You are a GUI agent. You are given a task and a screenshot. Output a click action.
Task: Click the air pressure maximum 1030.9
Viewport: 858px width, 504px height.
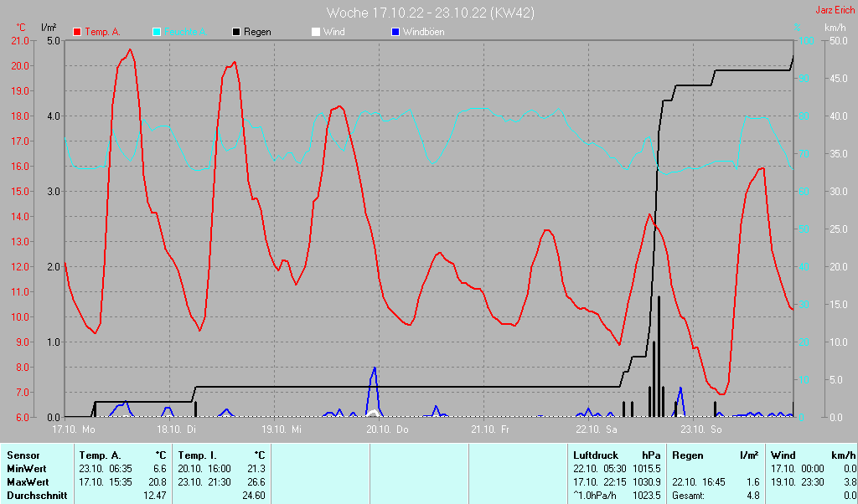[647, 482]
